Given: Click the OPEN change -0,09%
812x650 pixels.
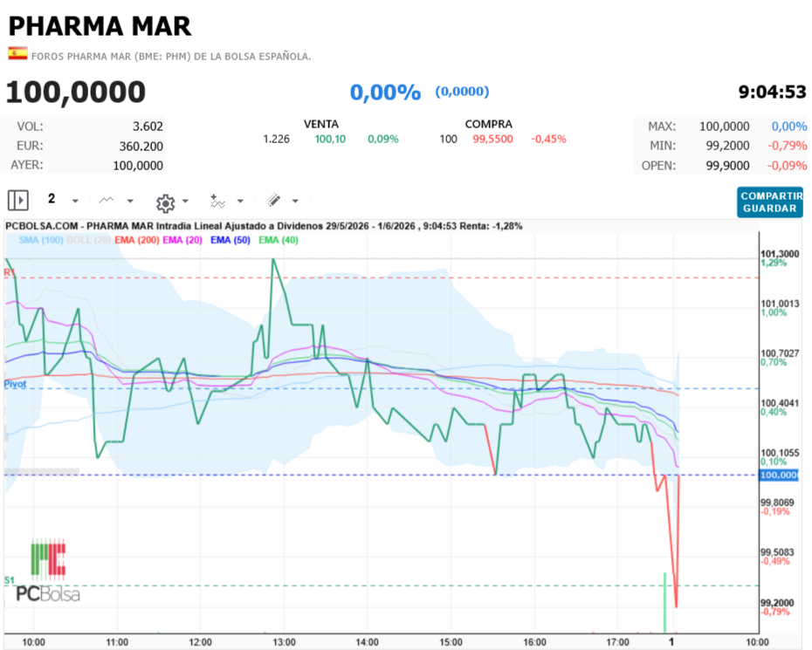Looking at the screenshot, I should click(788, 166).
